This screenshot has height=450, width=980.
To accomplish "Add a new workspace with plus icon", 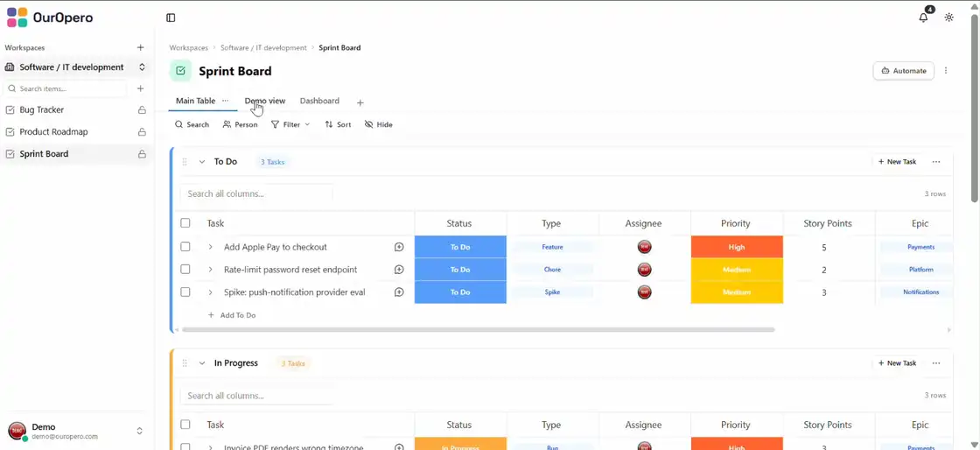I will pos(141,47).
